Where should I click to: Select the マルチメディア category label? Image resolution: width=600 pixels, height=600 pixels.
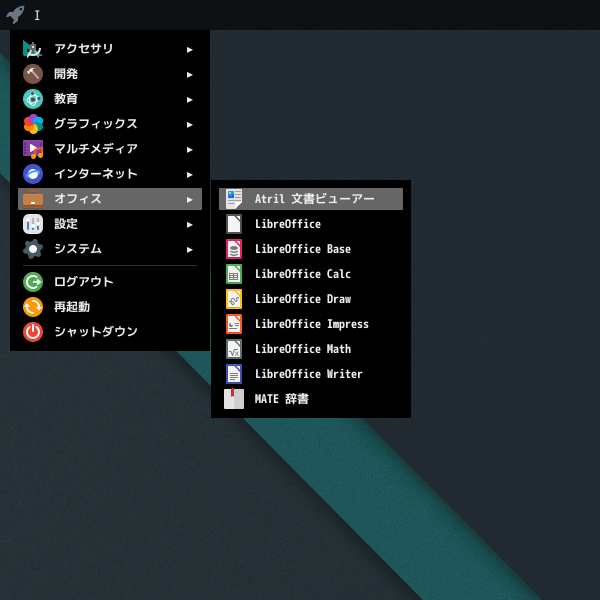[96, 148]
